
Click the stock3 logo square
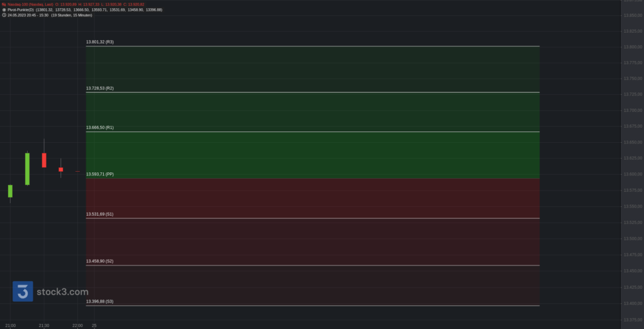tap(23, 291)
